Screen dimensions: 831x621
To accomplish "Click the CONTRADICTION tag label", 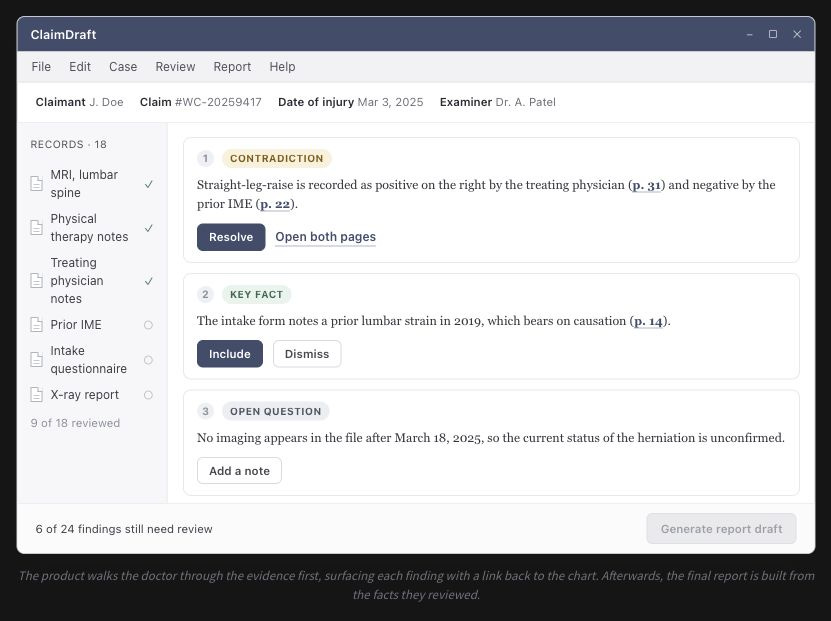I will [277, 158].
